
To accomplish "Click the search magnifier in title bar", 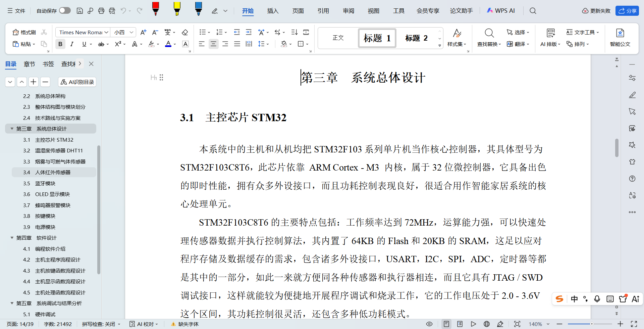I will coord(533,11).
